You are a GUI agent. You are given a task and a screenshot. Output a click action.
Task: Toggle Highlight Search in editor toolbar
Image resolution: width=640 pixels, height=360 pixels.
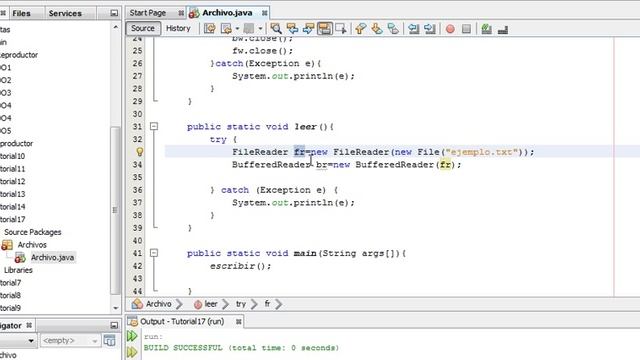pyautogui.click(x=325, y=29)
